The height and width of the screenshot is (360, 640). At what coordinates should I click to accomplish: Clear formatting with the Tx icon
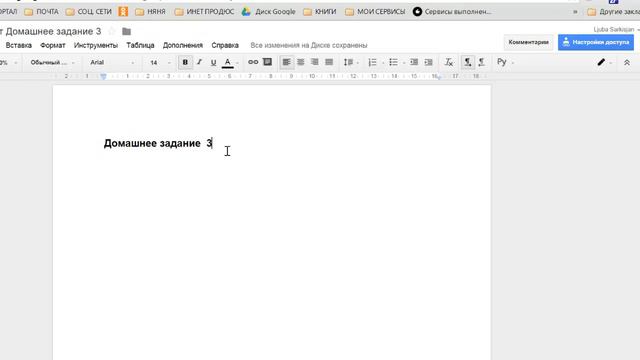[x=449, y=62]
